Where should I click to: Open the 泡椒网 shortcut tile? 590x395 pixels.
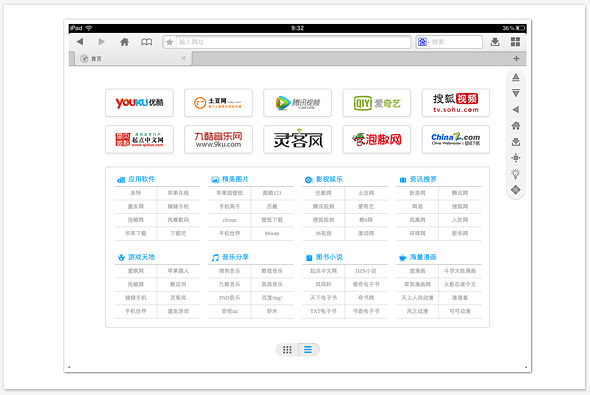pos(376,140)
